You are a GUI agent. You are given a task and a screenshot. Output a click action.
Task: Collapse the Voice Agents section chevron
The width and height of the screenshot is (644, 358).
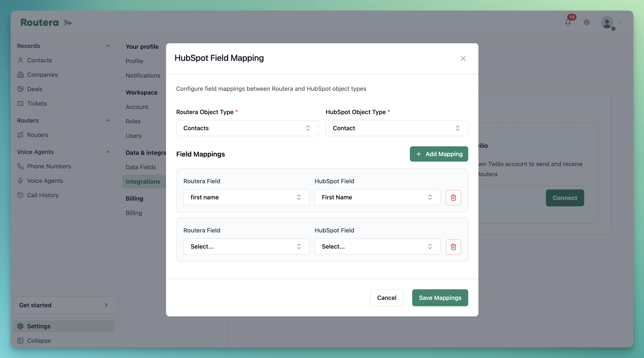[x=108, y=152]
